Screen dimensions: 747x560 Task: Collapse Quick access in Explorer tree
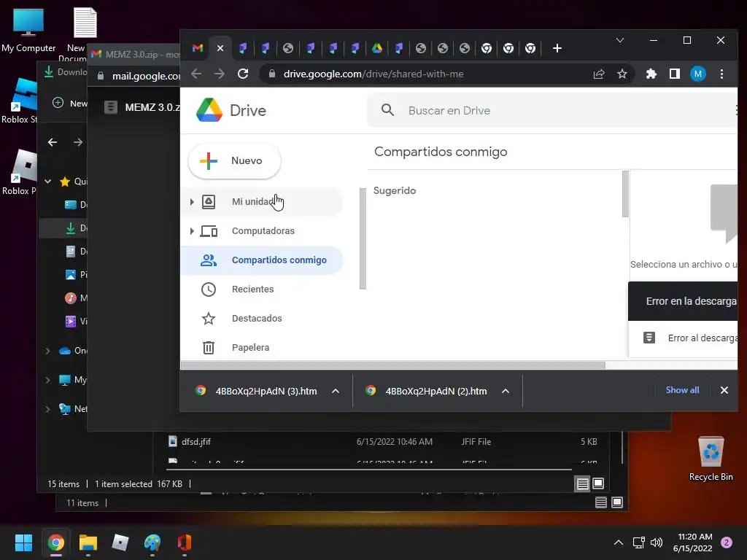tap(47, 182)
